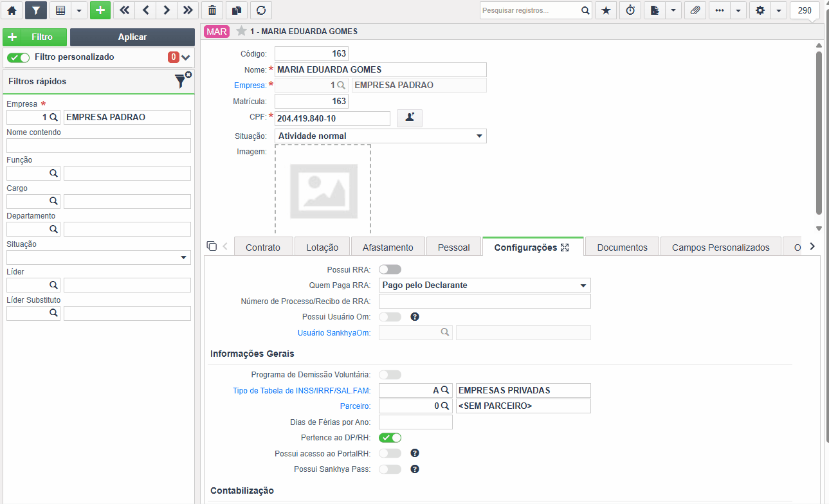Toggle the Possui RRA switch
829x504 pixels.
coord(390,269)
